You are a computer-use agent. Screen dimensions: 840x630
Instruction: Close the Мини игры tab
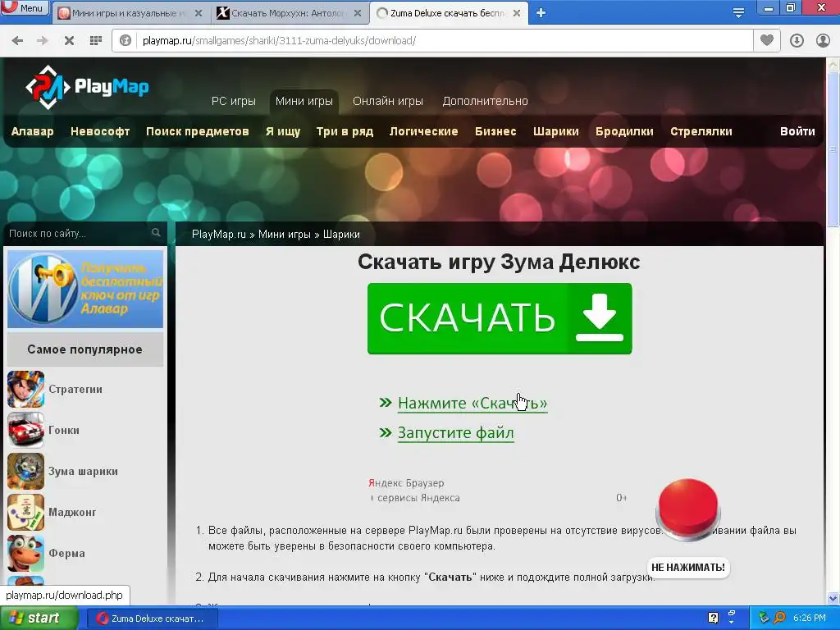199,13
